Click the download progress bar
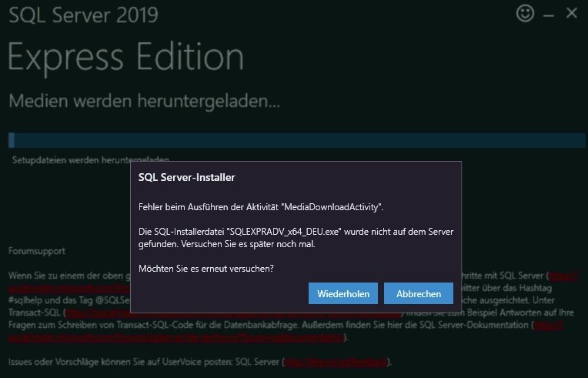Viewport: 588px width, 378px height. pyautogui.click(x=296, y=140)
